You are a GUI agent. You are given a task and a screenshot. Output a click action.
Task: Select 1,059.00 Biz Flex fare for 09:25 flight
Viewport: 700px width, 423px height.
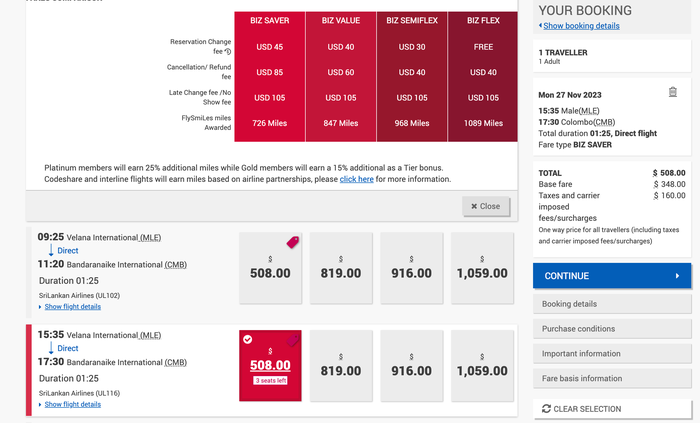click(482, 268)
